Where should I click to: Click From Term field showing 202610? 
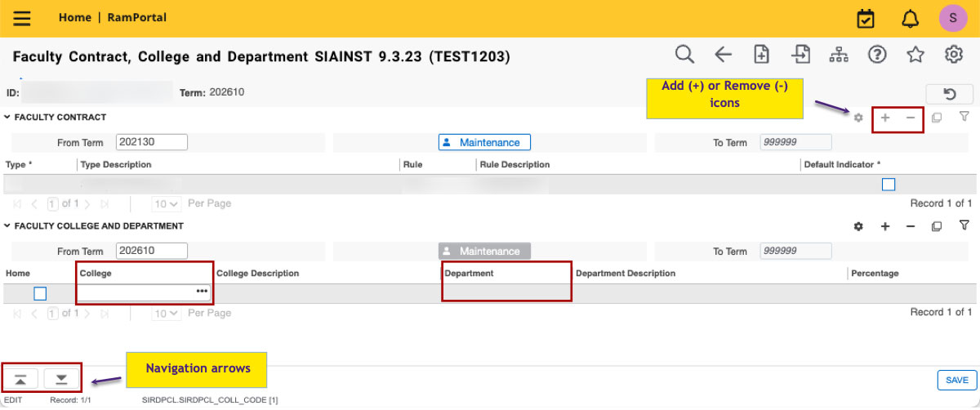[152, 251]
